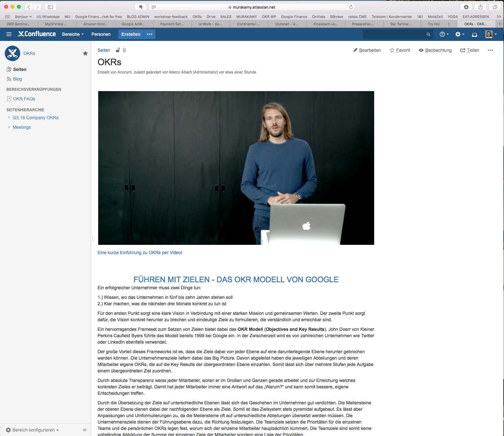Open the settings gear menu
504x436 pixels.
click(x=460, y=34)
